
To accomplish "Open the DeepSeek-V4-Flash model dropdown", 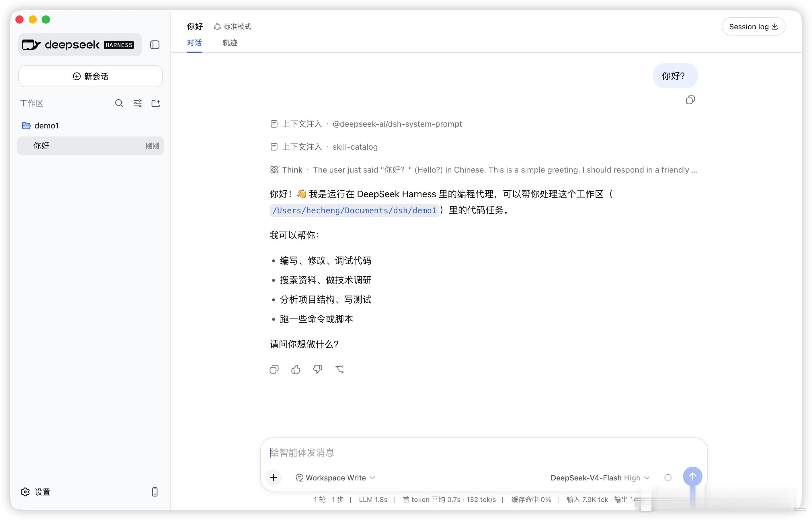I will [600, 478].
